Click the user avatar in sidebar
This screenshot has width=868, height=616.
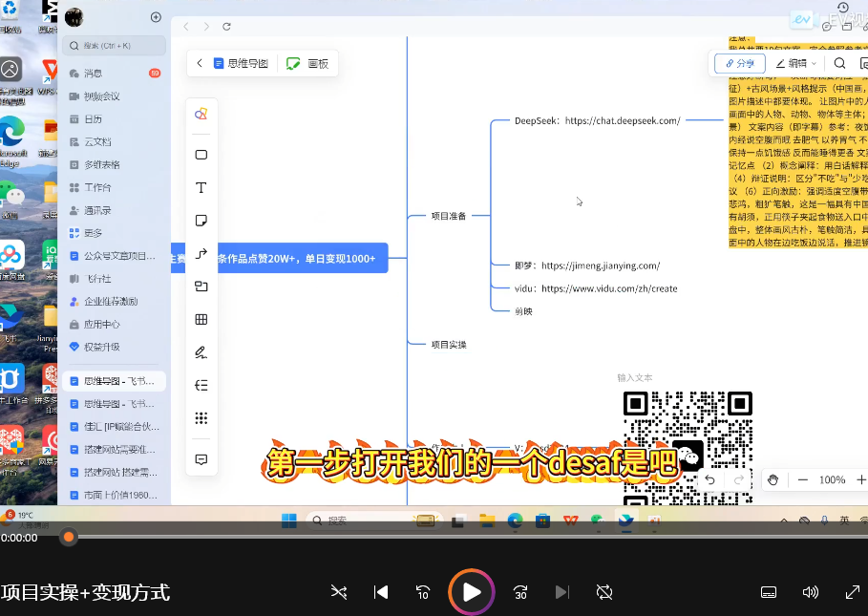point(74,17)
